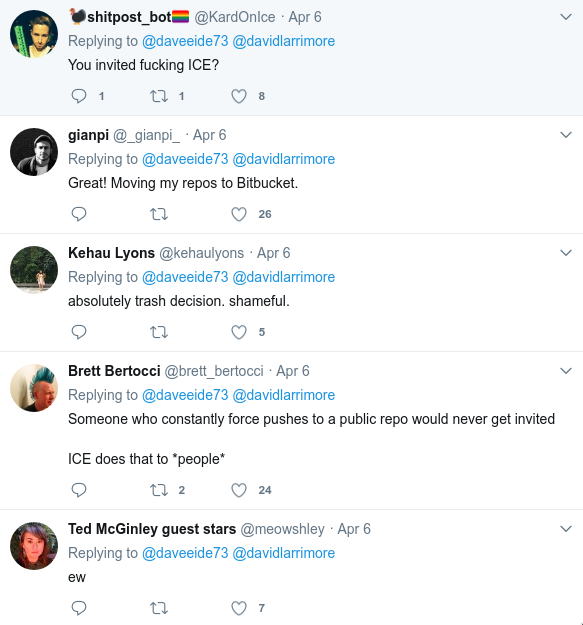
Task: Retweet gianpi's Bitbucket tweet
Action: tap(159, 214)
